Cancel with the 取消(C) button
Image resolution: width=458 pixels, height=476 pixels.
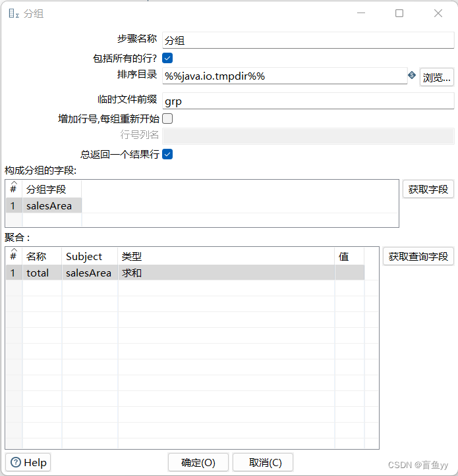click(263, 462)
